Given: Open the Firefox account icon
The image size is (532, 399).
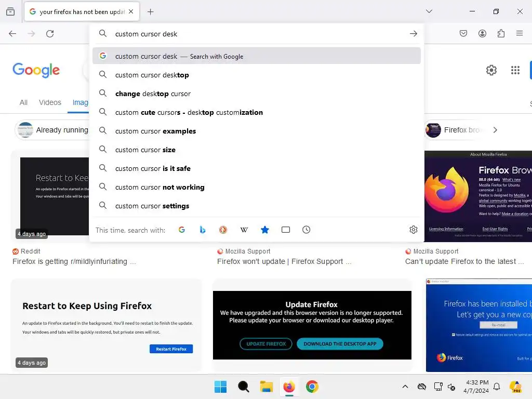Looking at the screenshot, I should 482,33.
